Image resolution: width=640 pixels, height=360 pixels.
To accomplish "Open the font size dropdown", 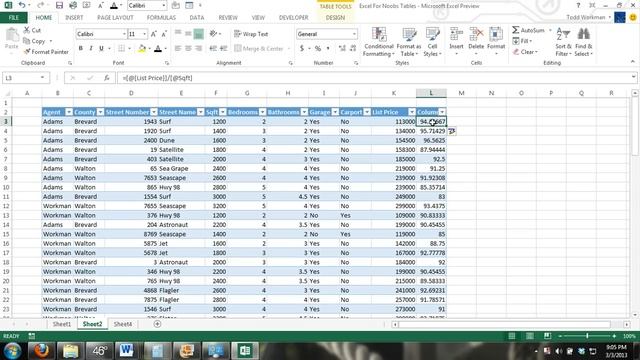I will 144,34.
